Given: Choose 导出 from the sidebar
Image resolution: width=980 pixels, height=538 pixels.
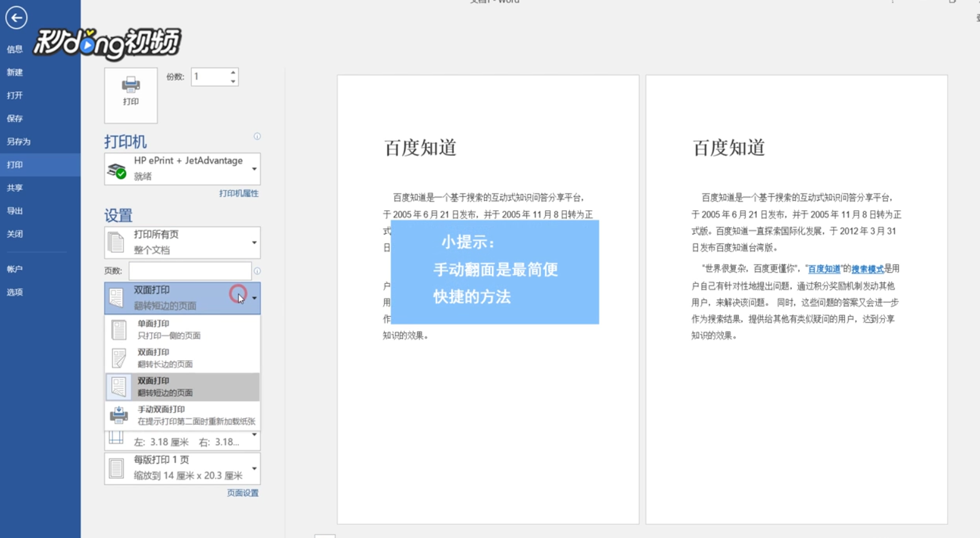Looking at the screenshot, I should (15, 211).
